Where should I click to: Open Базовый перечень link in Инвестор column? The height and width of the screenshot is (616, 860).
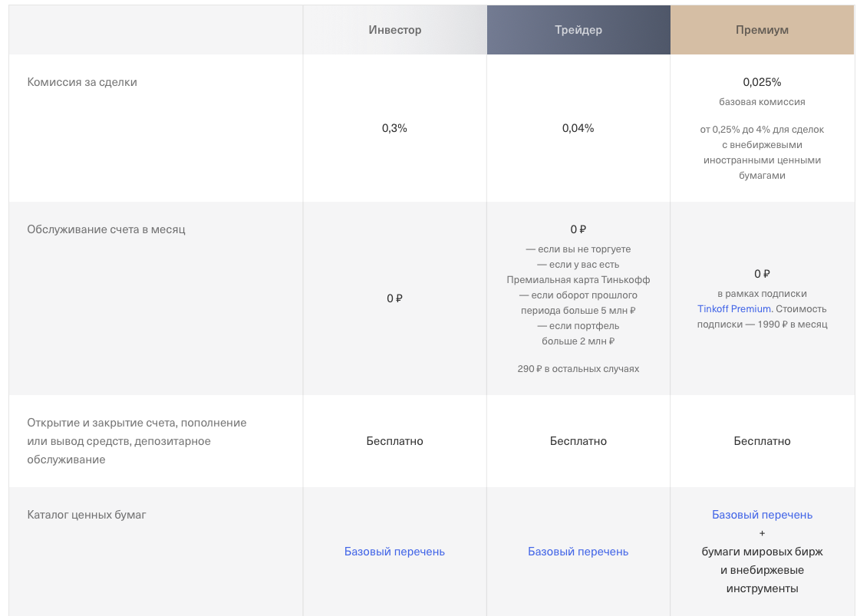pos(394,552)
